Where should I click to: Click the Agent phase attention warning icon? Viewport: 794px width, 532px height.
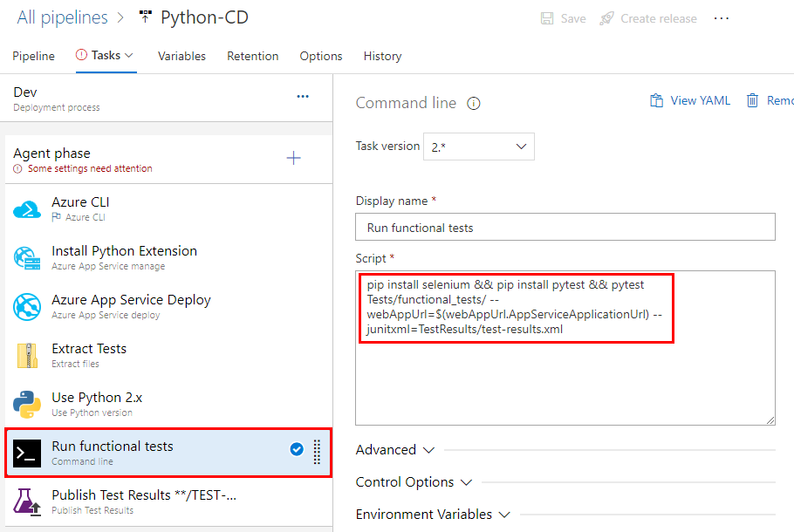pos(17,168)
